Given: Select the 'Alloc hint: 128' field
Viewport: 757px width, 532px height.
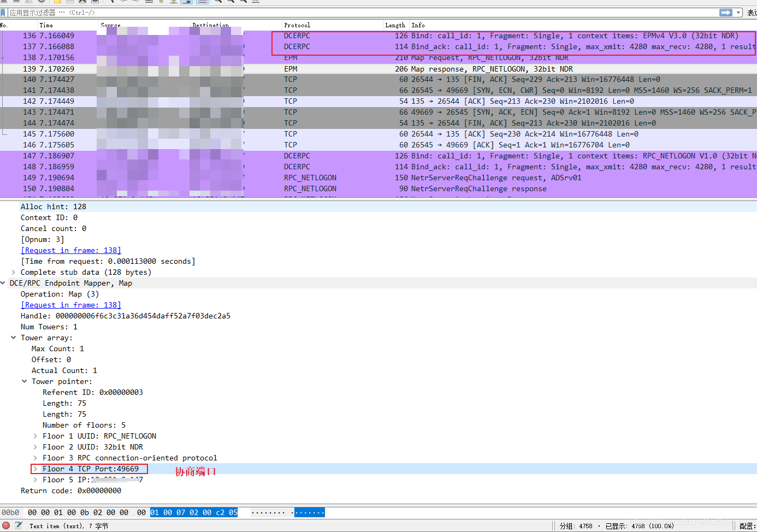Looking at the screenshot, I should tap(54, 206).
